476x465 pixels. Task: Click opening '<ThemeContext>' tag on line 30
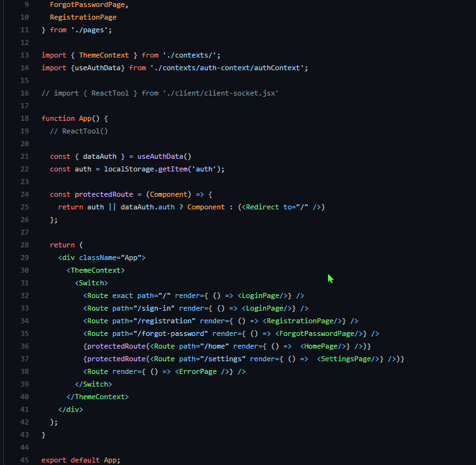[x=95, y=270]
